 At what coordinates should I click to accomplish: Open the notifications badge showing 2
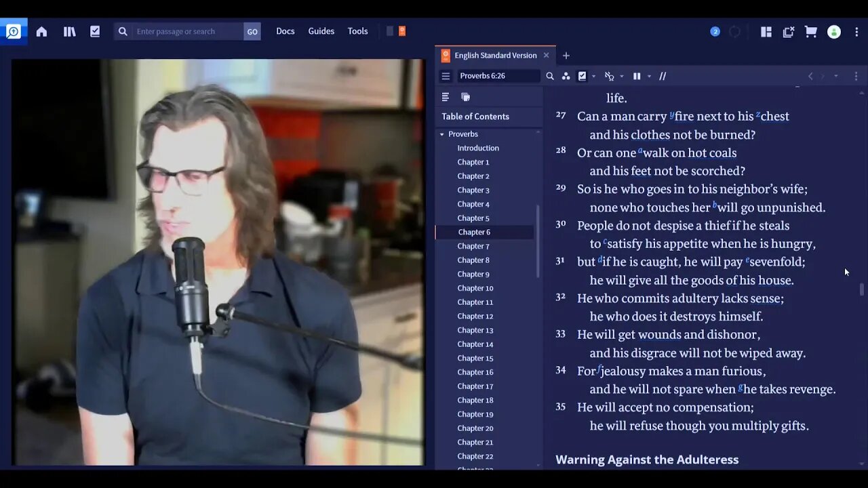coord(715,31)
